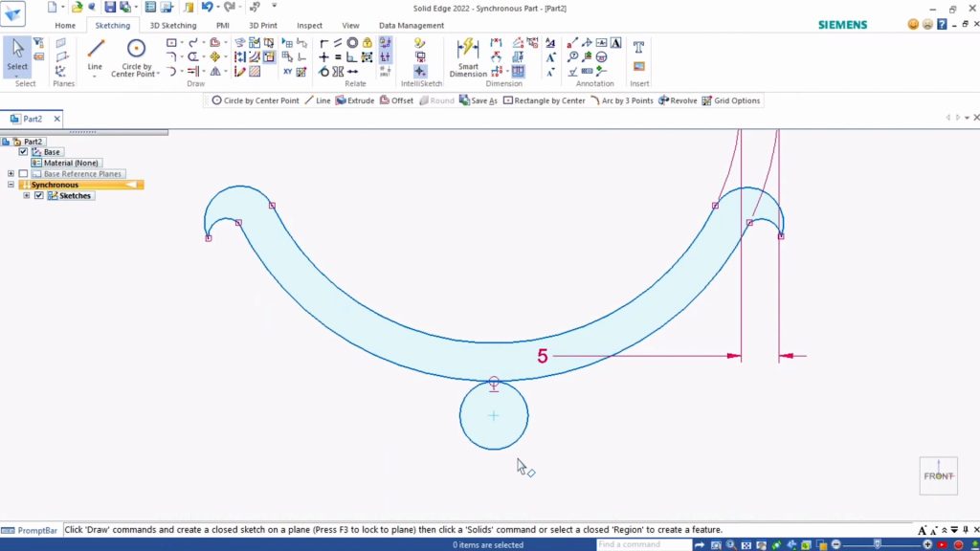Open a file using folder icon

click(x=77, y=7)
